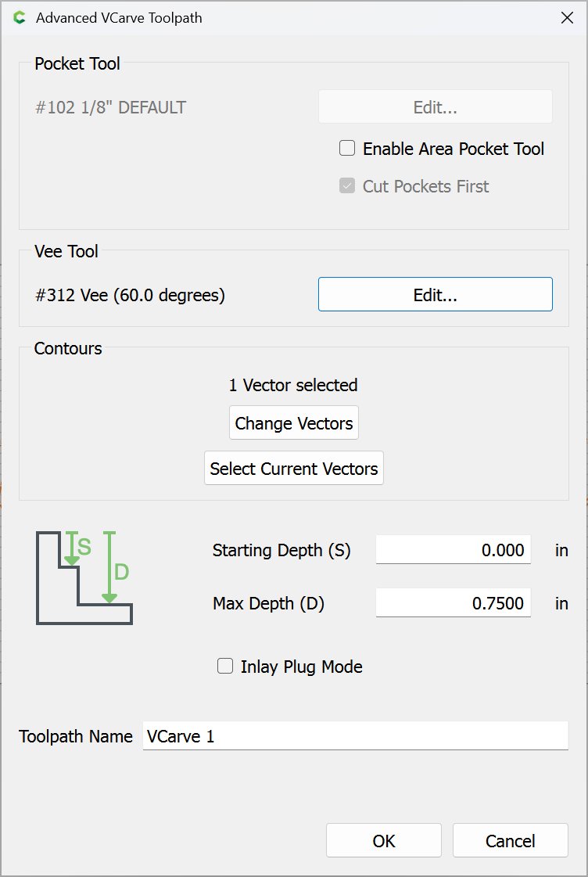Click the "1 Vector selected" text

click(293, 385)
